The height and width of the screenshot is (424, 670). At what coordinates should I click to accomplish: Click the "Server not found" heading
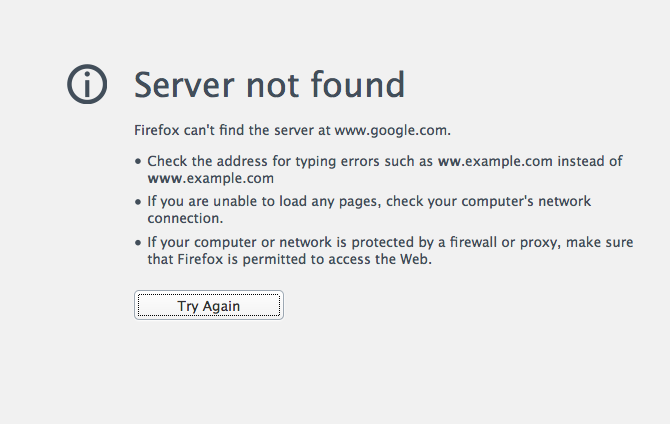pyautogui.click(x=269, y=85)
